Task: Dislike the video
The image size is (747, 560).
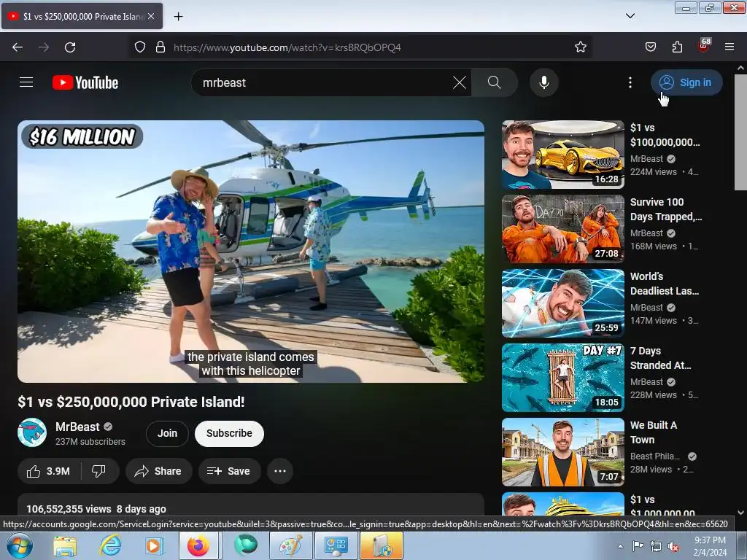Action: 98,471
